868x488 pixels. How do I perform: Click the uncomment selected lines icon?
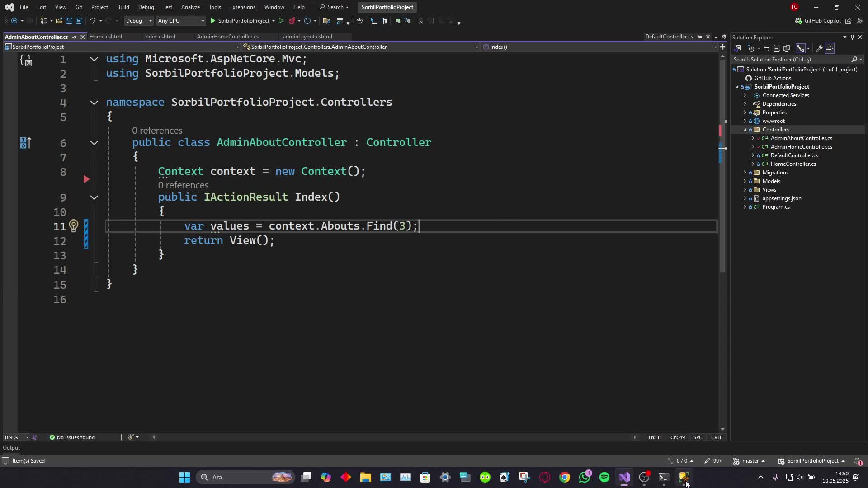pyautogui.click(x=407, y=21)
